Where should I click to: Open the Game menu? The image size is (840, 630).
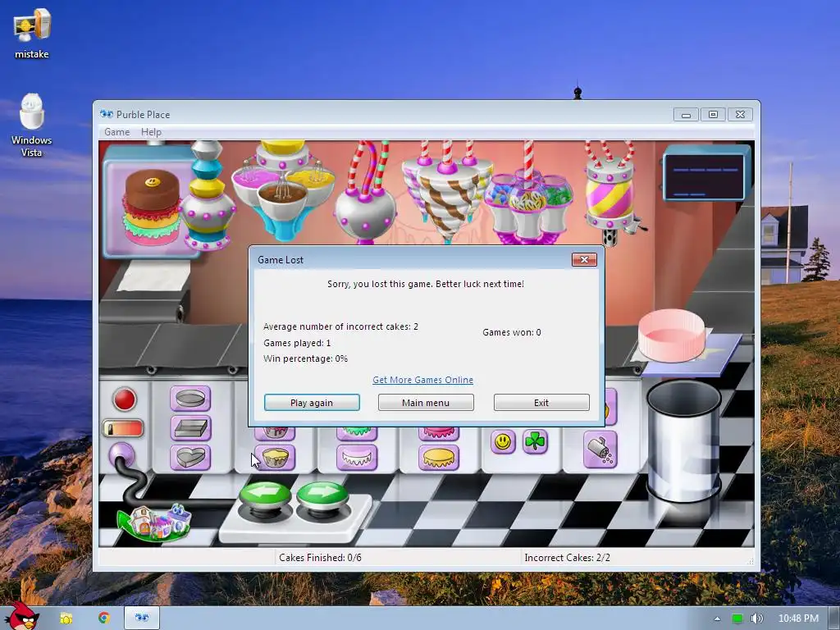(116, 132)
